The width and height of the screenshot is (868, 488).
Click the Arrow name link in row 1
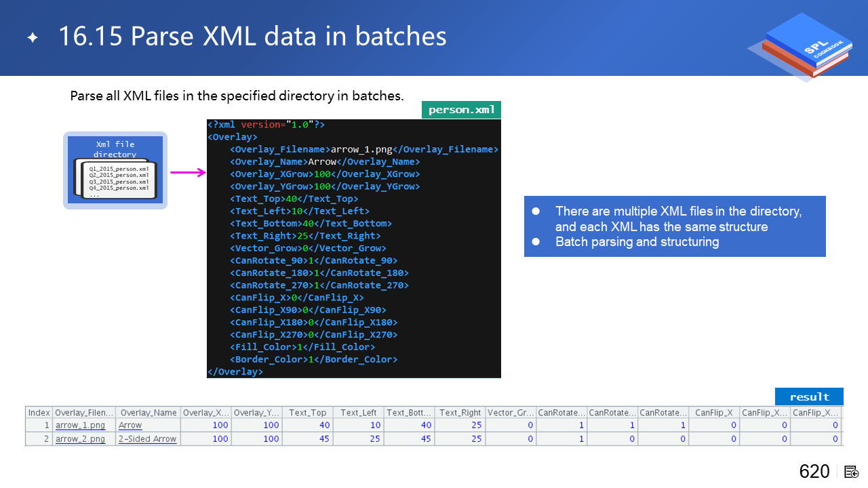tap(130, 426)
